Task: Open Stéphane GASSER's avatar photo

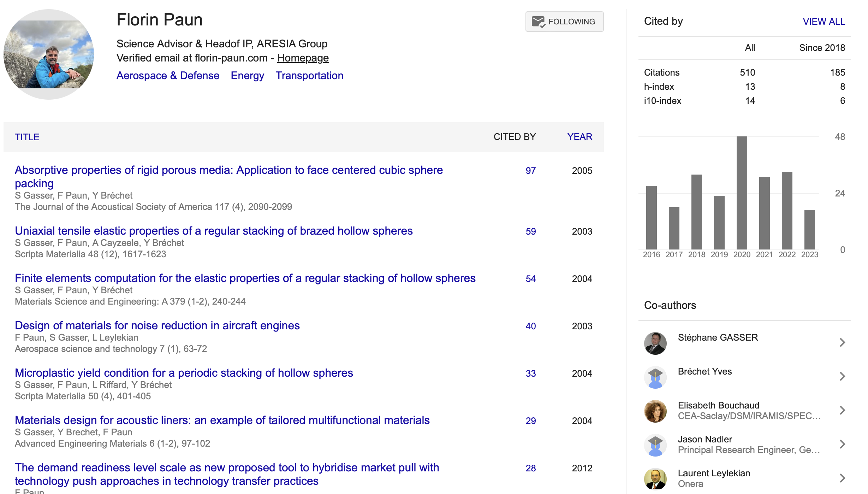Action: (655, 343)
